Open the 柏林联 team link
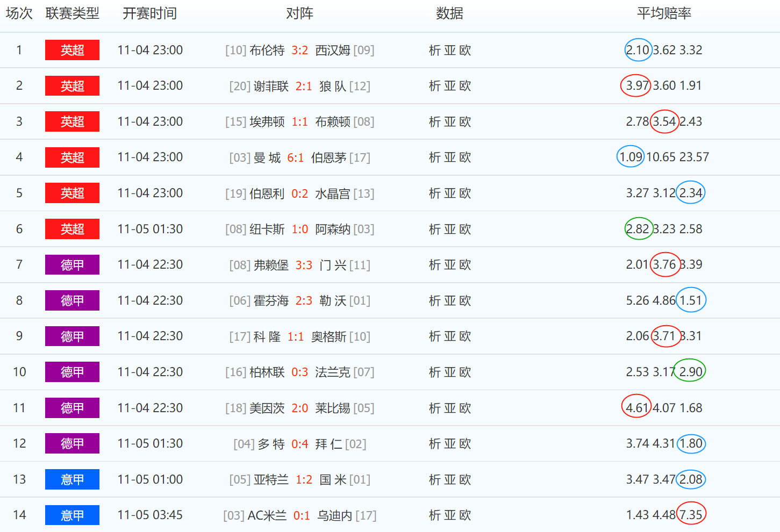Screen dimensions: 780x532 point(267,372)
